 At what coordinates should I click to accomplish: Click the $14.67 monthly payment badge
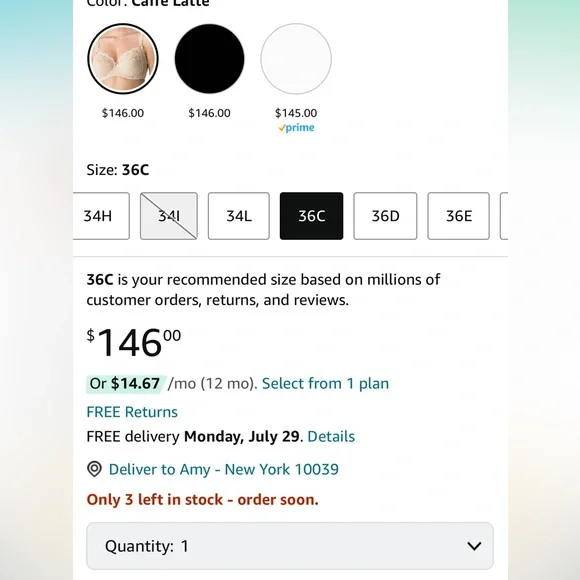pyautogui.click(x=126, y=384)
